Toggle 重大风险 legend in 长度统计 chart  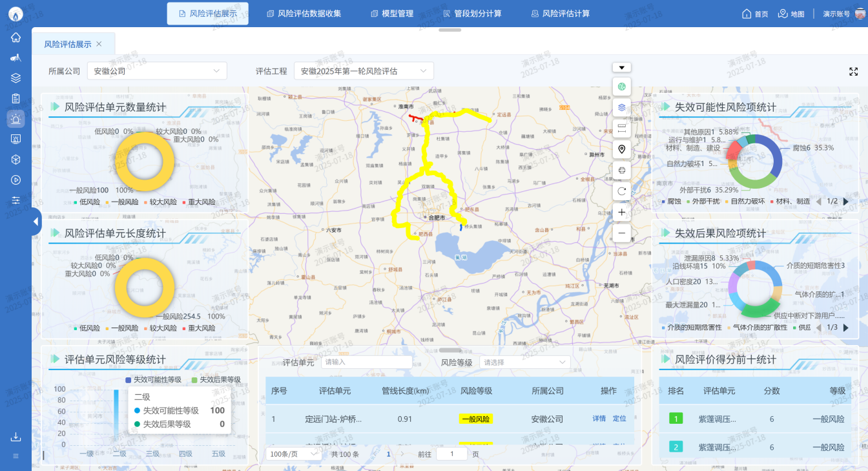[198, 328]
